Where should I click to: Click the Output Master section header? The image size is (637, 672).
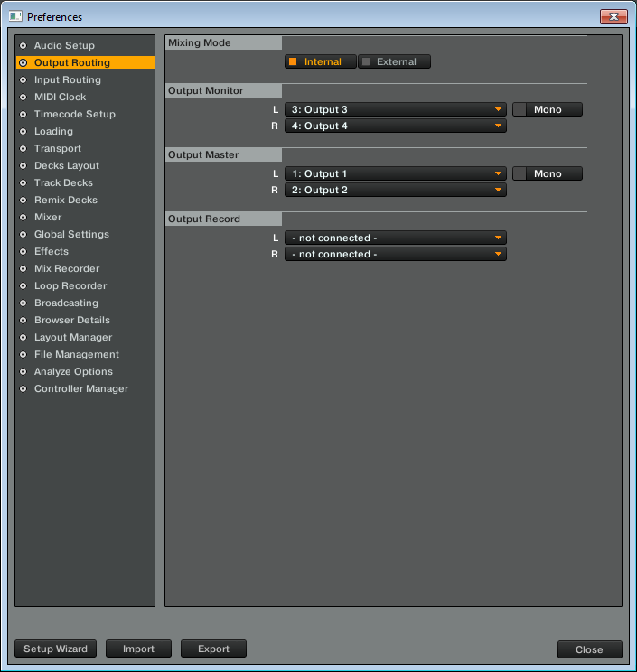(x=224, y=154)
